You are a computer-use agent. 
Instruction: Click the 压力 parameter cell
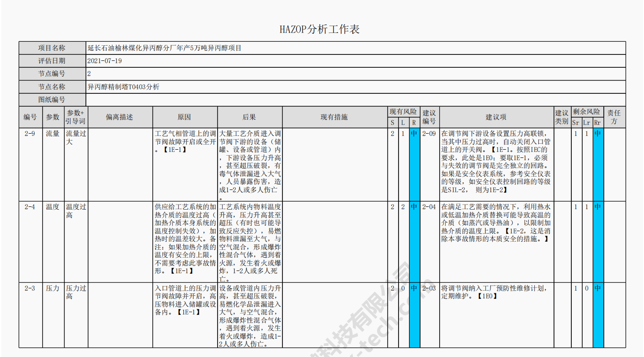coord(53,315)
